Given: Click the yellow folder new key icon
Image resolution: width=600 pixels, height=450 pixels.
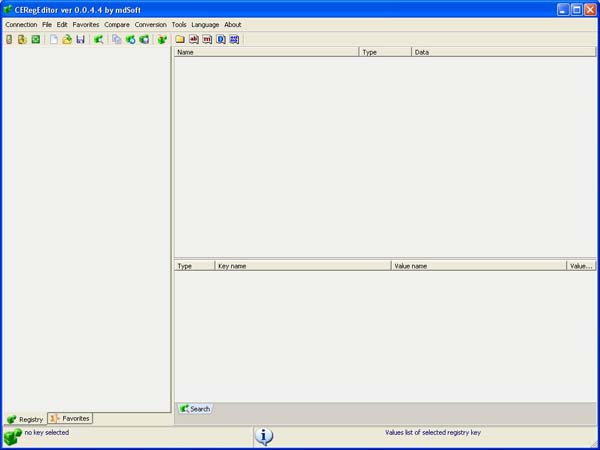Looking at the screenshot, I should (180, 40).
